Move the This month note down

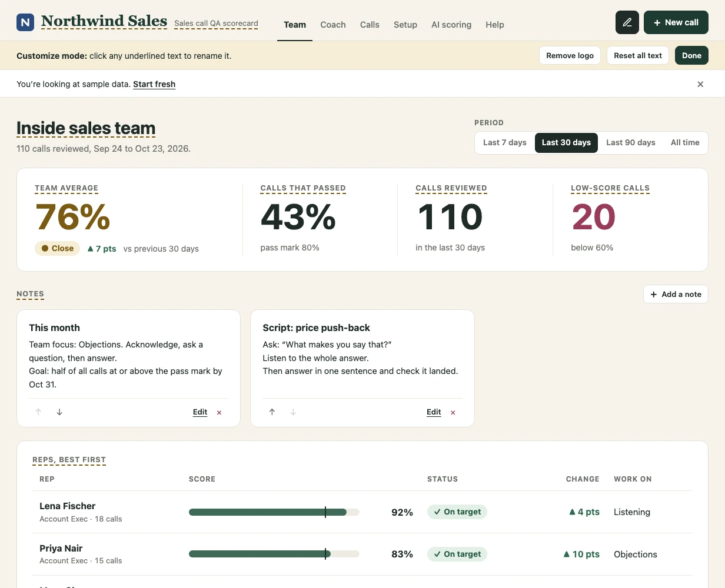(59, 412)
